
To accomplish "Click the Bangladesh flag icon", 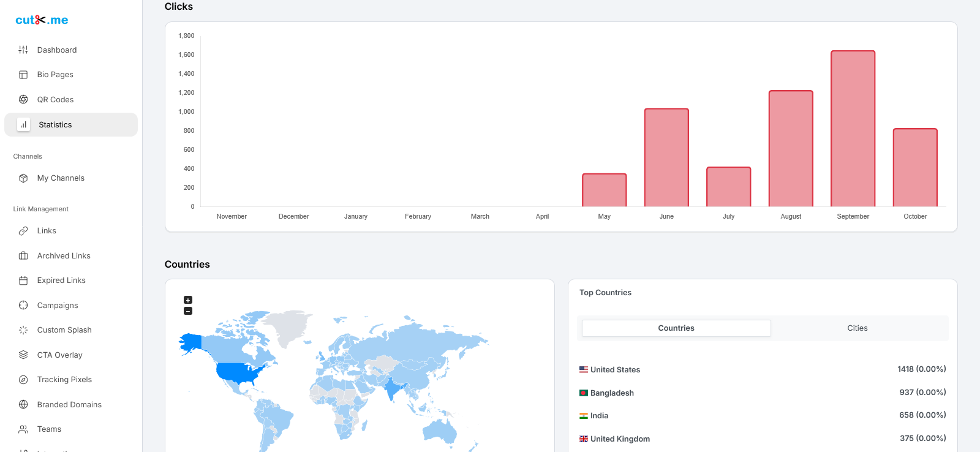I will (584, 393).
